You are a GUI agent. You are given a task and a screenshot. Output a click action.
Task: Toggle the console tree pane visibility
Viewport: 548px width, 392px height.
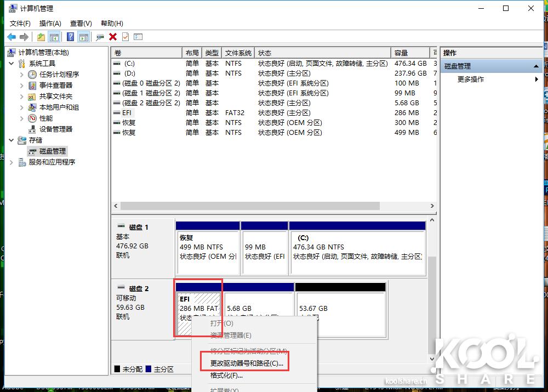click(54, 37)
